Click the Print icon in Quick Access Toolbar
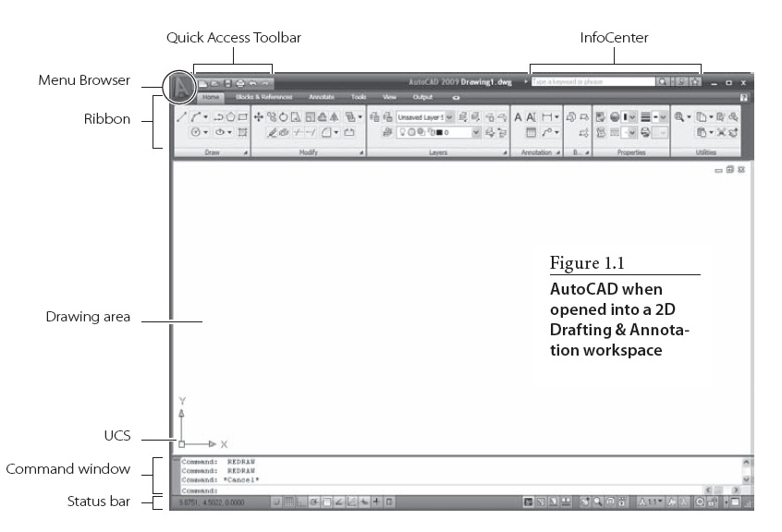The image size is (782, 532). [239, 83]
